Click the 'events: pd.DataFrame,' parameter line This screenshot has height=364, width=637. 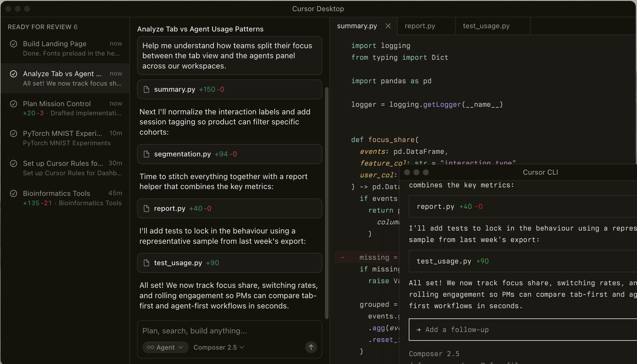point(404,151)
